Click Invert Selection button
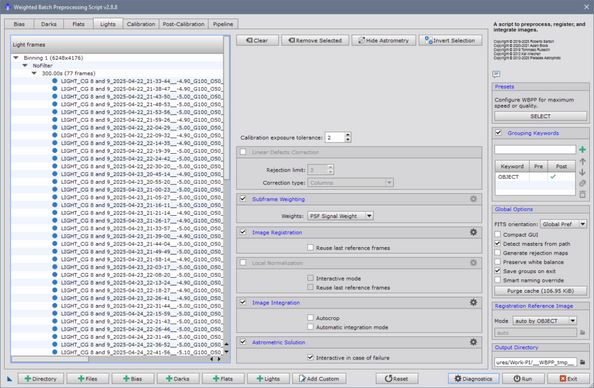594x388 pixels. (x=450, y=40)
